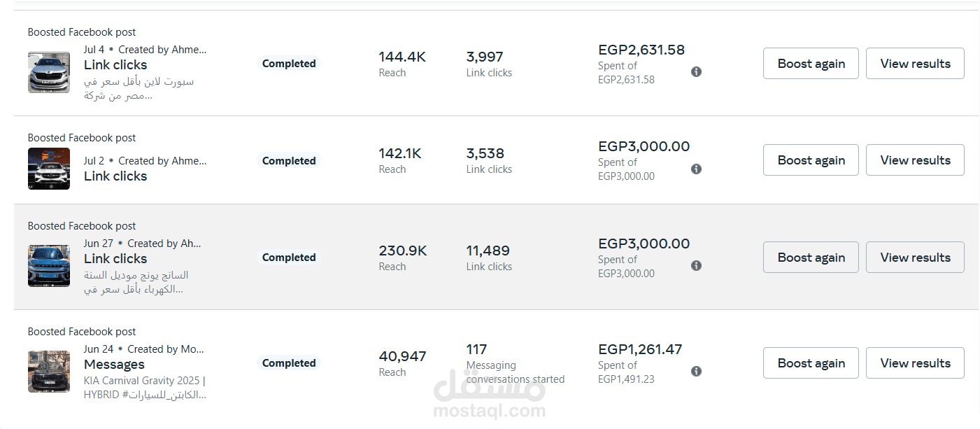Click info icon for Jun 27 ad spend
This screenshot has width=980, height=429.
696,266
